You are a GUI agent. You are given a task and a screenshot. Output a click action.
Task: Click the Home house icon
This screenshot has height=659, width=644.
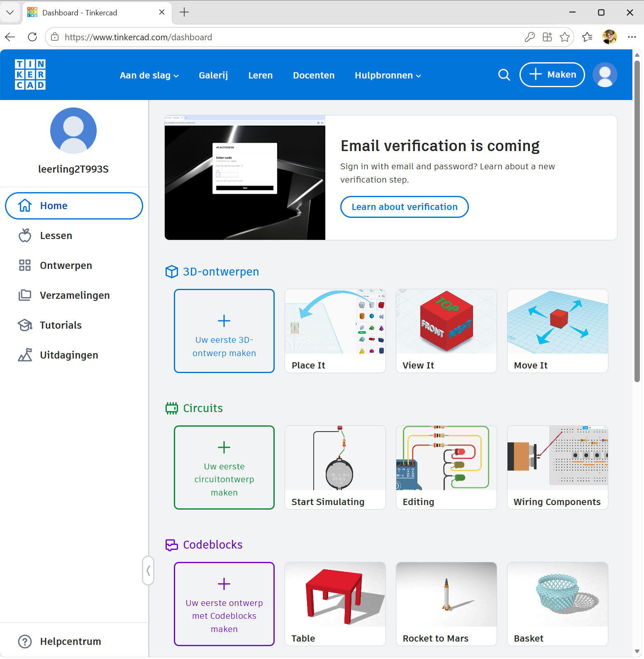tap(25, 205)
